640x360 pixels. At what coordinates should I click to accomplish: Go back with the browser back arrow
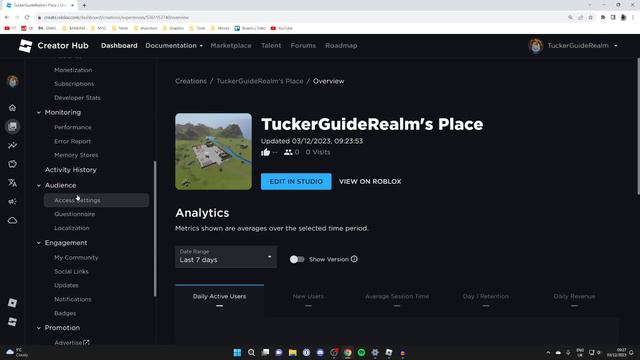(x=7, y=17)
